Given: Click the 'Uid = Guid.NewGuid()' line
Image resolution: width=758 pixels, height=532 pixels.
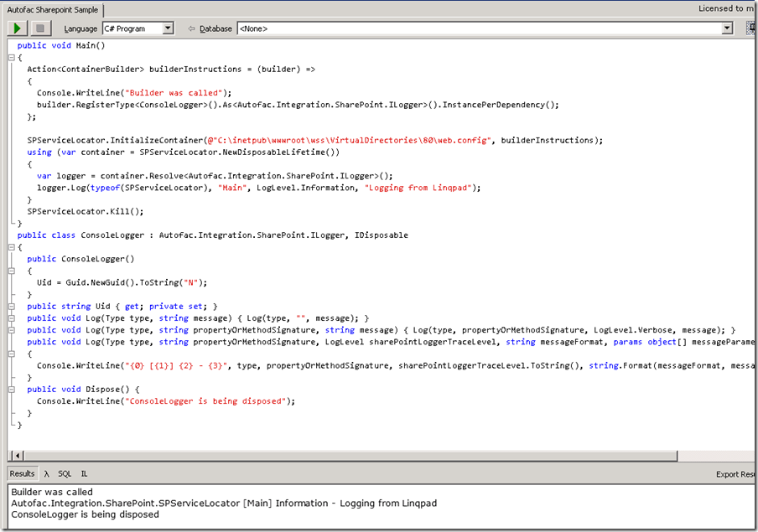Looking at the screenshot, I should [x=122, y=282].
